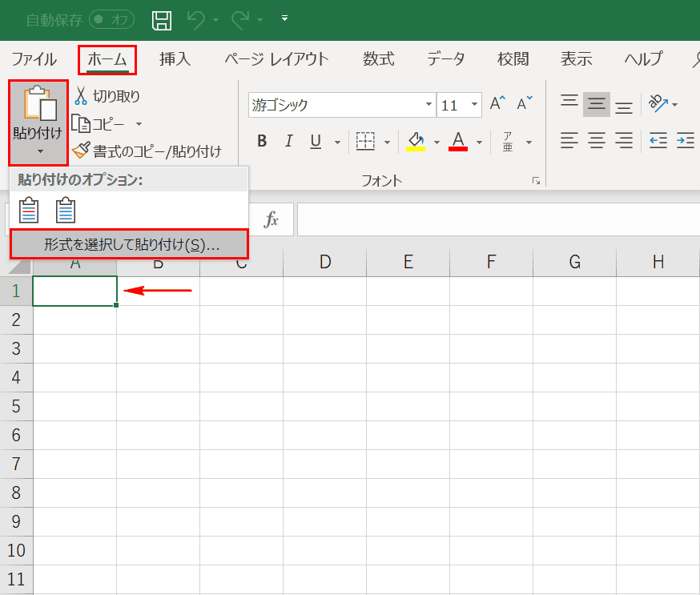This screenshot has height=595, width=700.
Task: Click the middle align icon
Action: click(597, 104)
